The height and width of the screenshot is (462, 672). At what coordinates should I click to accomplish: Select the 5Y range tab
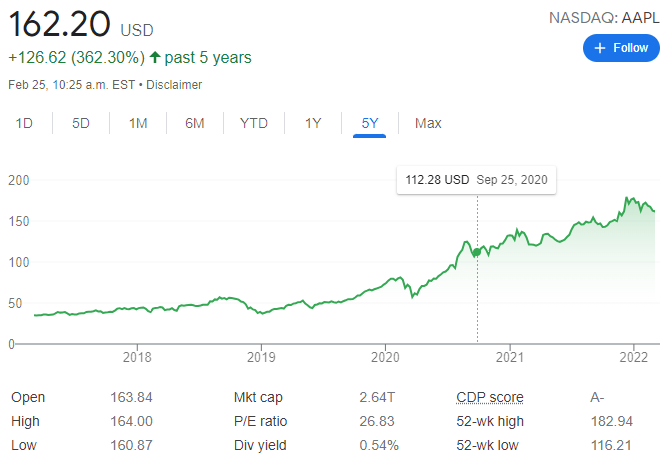(370, 123)
